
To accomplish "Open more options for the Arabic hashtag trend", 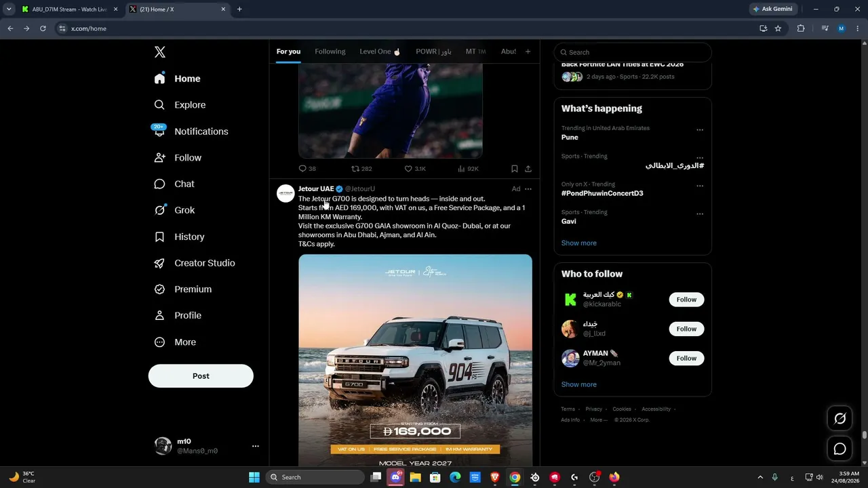I will 700,158.
